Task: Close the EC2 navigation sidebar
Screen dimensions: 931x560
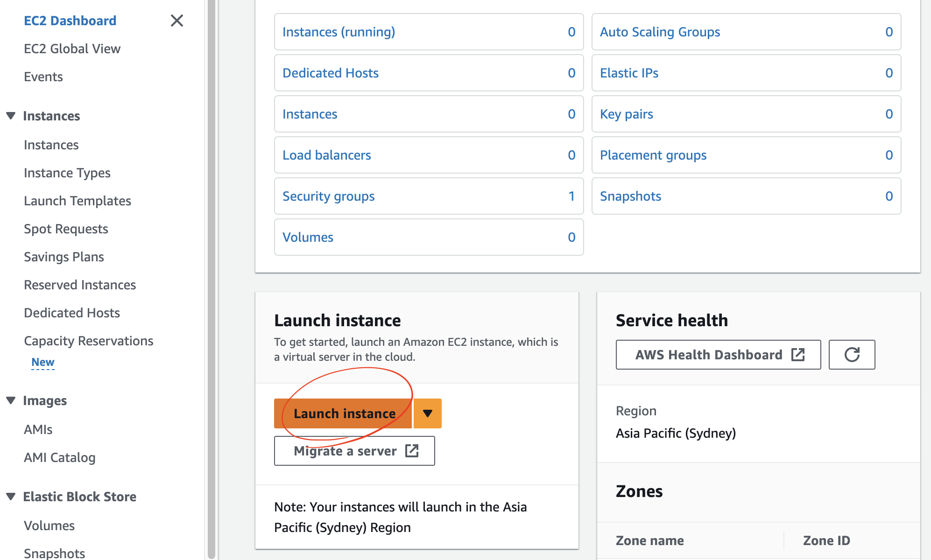Action: 176,21
